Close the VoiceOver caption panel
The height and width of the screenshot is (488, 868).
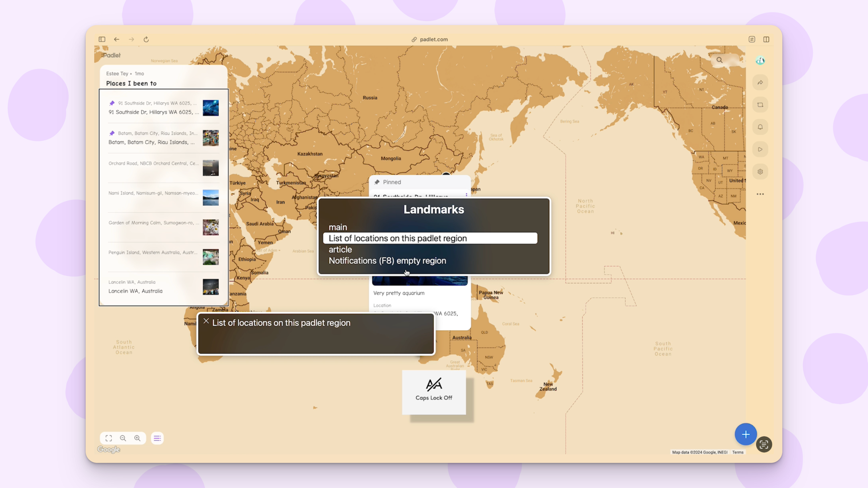coord(206,321)
